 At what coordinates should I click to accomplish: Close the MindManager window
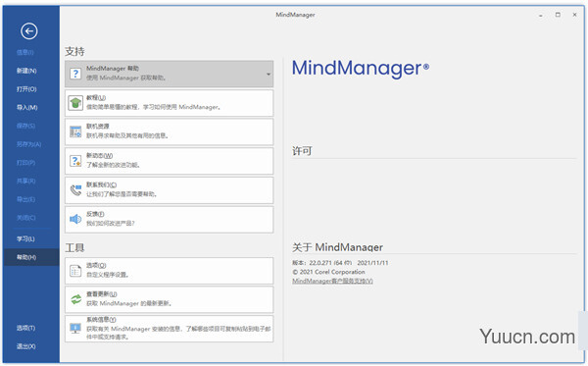click(x=574, y=15)
